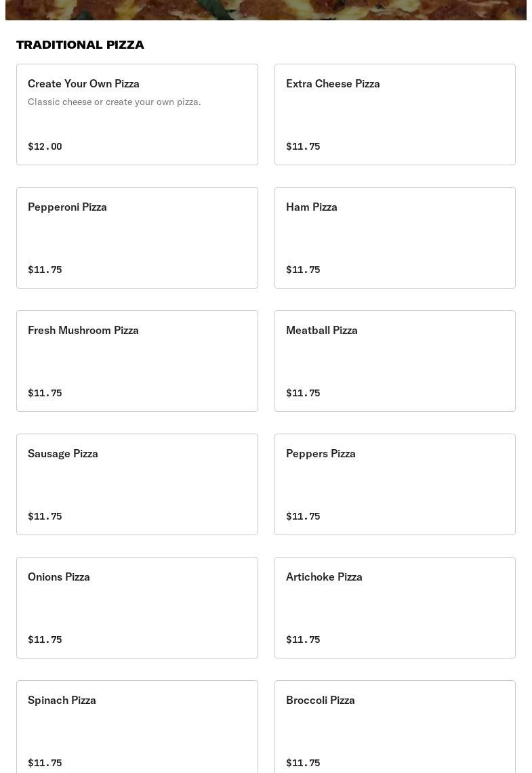Click the $12.00 price on Create Your Own
The height and width of the screenshot is (773, 532).
click(x=45, y=146)
